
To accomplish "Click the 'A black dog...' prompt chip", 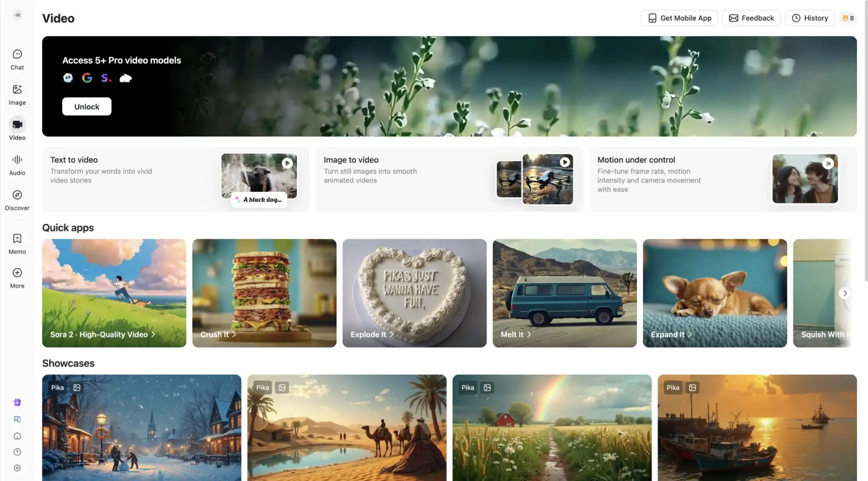I will click(x=259, y=200).
